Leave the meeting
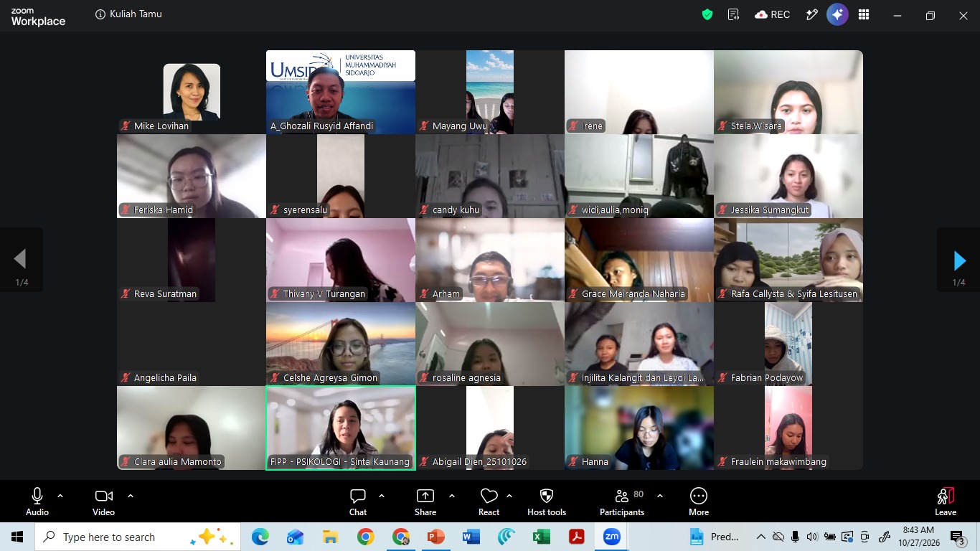The image size is (980, 551). pos(946,502)
